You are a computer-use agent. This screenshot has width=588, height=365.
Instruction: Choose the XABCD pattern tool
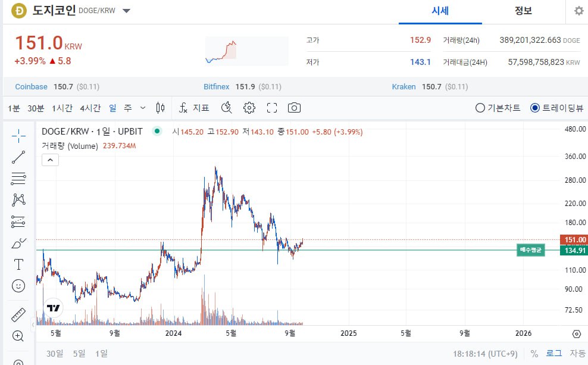18,199
